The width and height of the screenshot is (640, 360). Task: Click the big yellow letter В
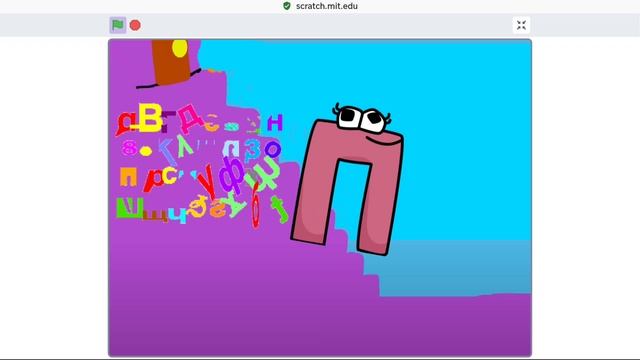(x=150, y=118)
